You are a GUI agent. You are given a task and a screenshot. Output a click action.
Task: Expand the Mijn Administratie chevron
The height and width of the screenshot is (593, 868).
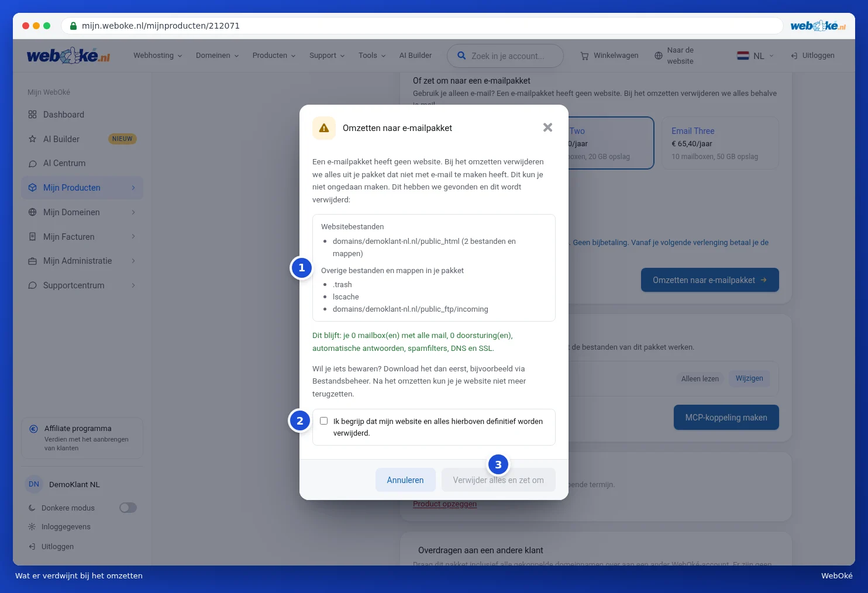(133, 261)
